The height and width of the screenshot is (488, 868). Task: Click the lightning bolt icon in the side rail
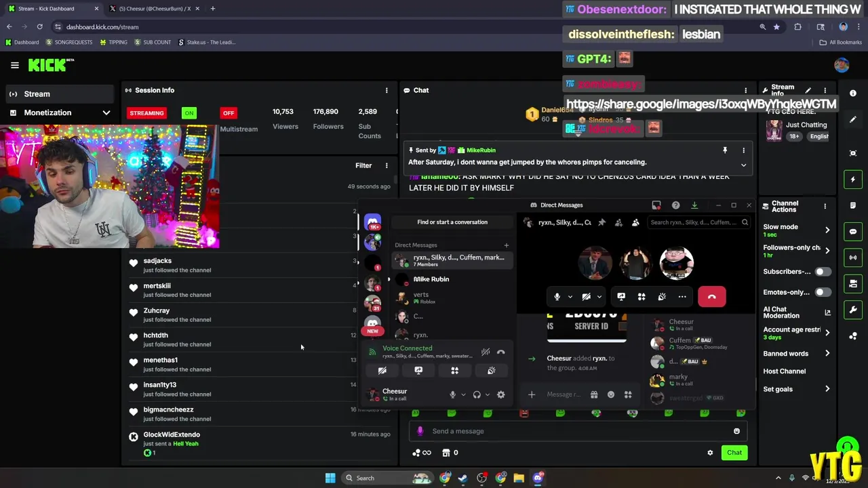(853, 180)
